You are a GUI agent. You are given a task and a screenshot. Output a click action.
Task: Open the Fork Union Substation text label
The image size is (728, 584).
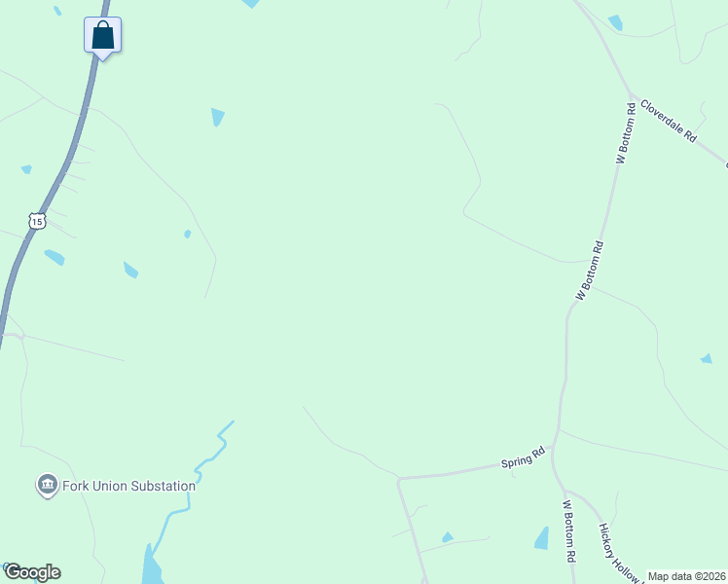[x=128, y=486]
